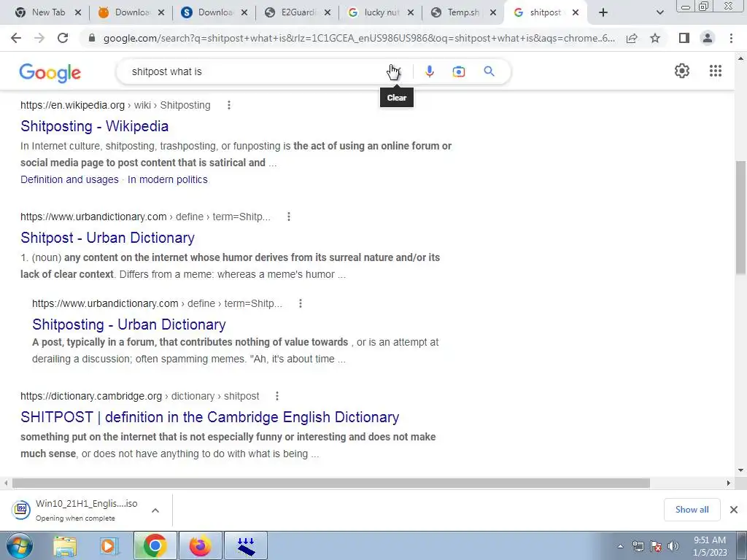Start voice search with microphone

click(429, 71)
